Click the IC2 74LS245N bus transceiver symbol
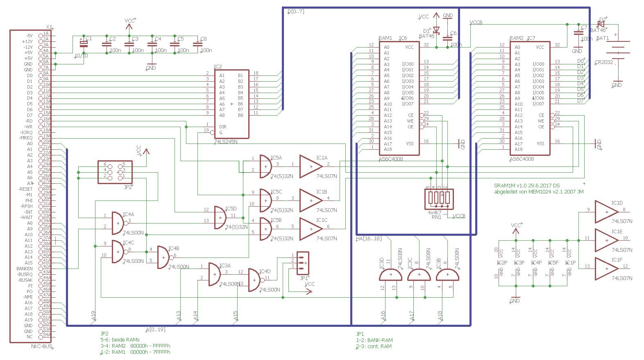 (x=231, y=104)
